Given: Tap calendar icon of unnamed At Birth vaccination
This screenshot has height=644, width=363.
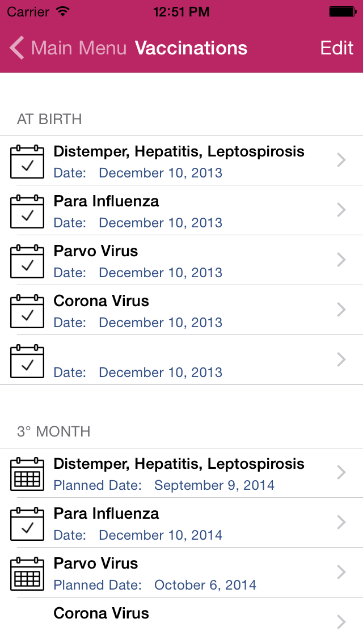Looking at the screenshot, I should (x=27, y=361).
